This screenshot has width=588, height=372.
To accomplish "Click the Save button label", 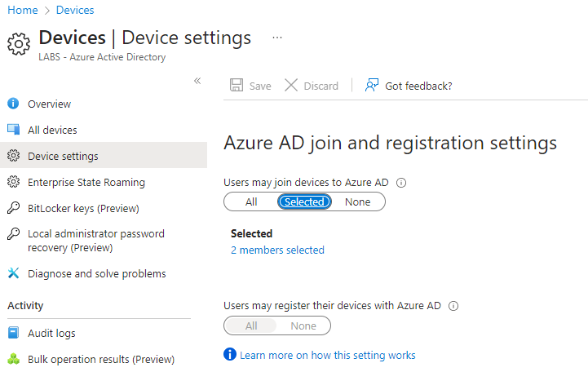I will (x=260, y=86).
